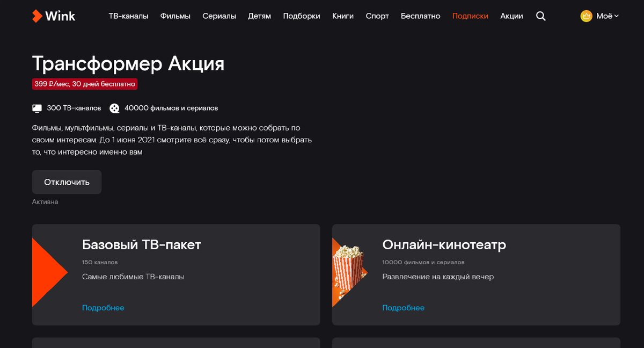Viewport: 644px width, 348px height.
Task: Open the Фильмы menu item
Action: (175, 16)
